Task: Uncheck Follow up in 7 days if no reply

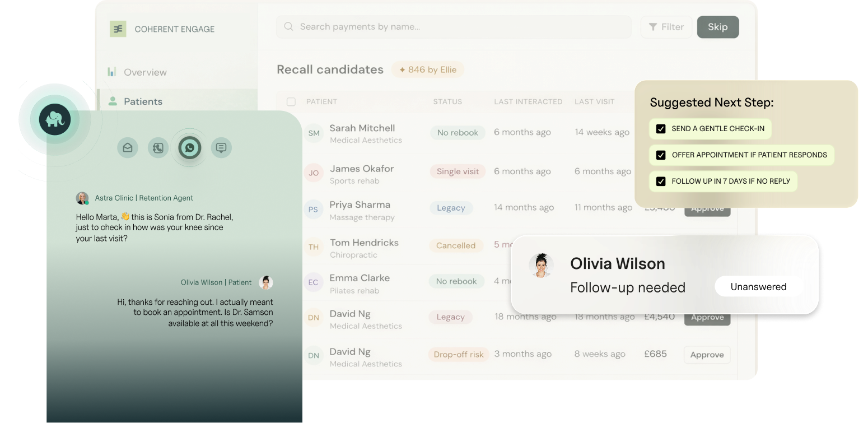Action: 661,182
